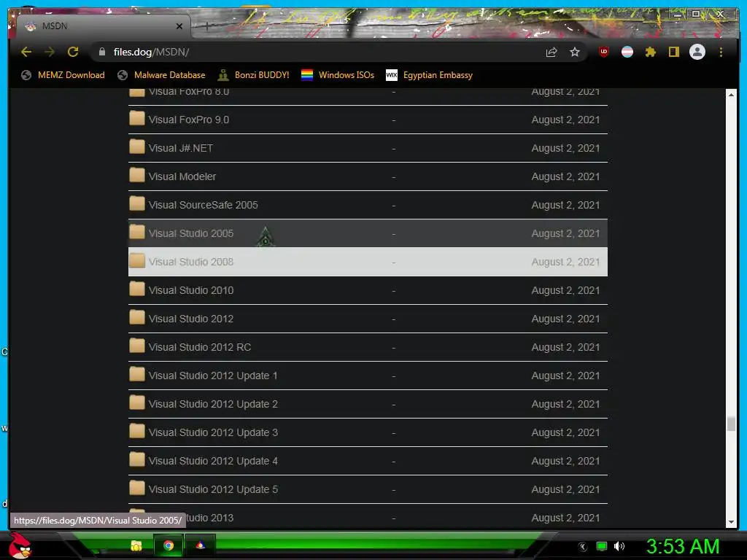This screenshot has height=560, width=747.
Task: Open the MEMZ Download bookmark
Action: tap(63, 75)
